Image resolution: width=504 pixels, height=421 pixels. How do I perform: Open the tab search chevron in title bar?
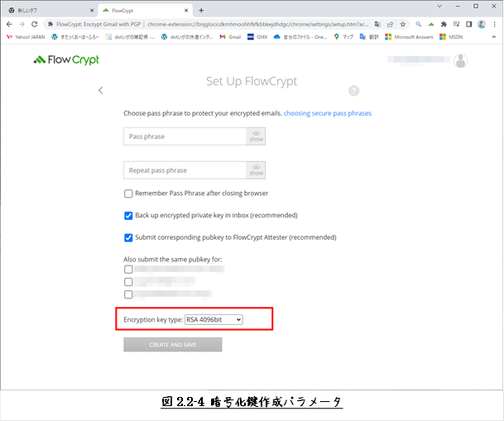tap(439, 6)
